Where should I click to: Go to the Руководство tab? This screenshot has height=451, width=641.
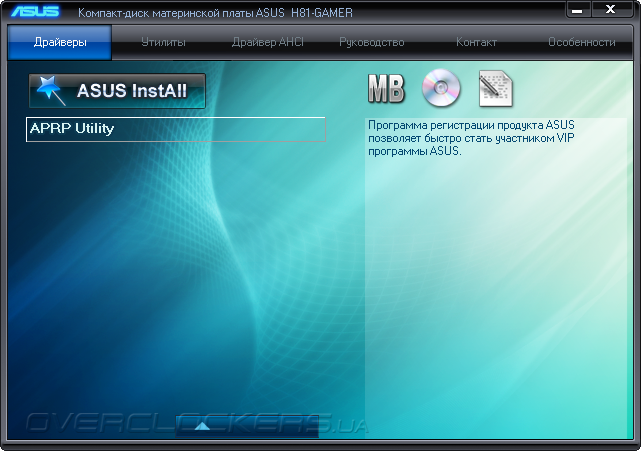point(372,42)
